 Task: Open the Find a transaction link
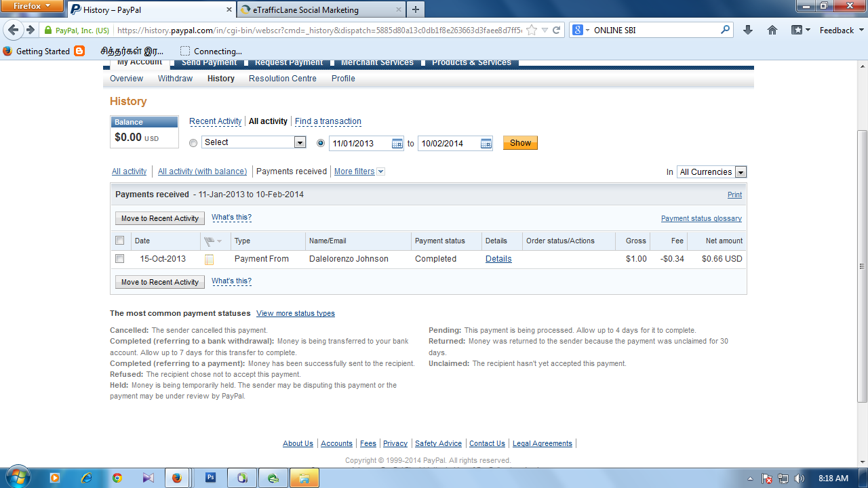tap(328, 121)
